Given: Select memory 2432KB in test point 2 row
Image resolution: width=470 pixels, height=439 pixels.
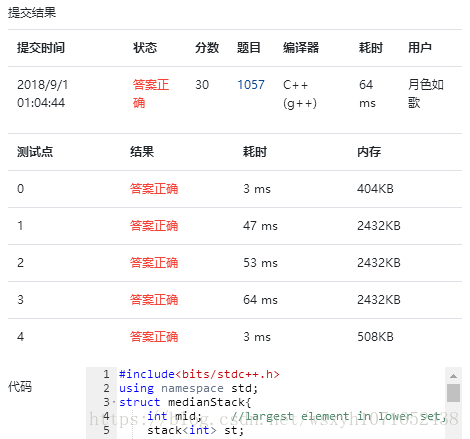Looking at the screenshot, I should pos(379,263).
